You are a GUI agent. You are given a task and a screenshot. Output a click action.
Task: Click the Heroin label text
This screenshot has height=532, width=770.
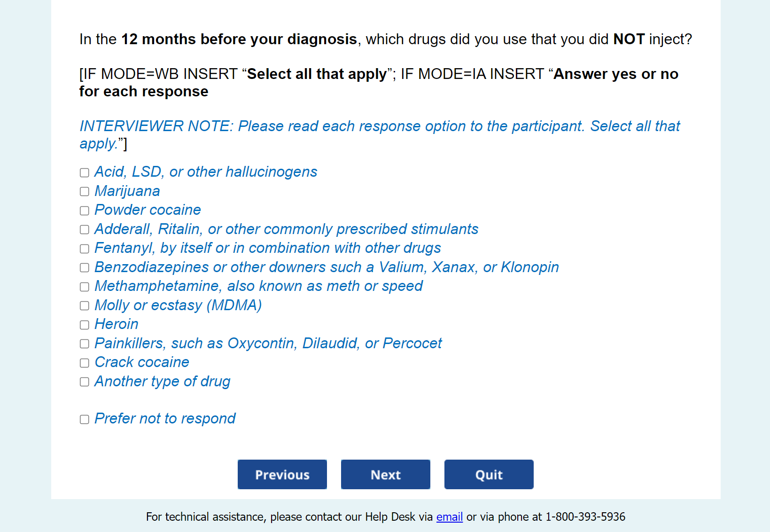[117, 324]
